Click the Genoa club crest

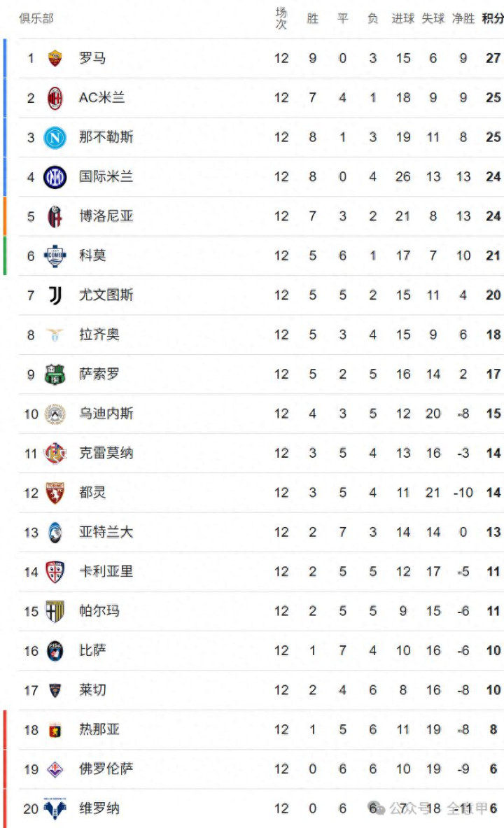pos(55,730)
